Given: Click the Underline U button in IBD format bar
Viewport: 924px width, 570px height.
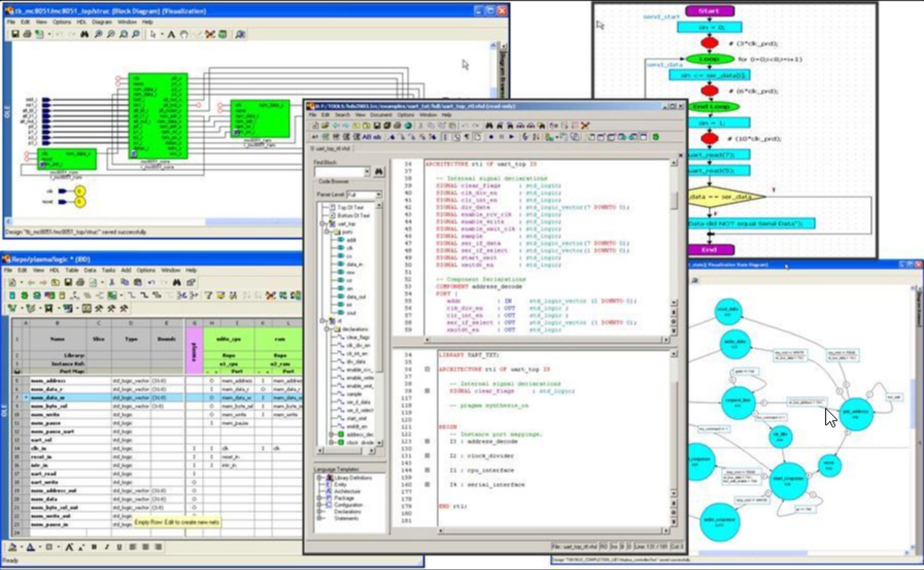Looking at the screenshot, I should (119, 547).
